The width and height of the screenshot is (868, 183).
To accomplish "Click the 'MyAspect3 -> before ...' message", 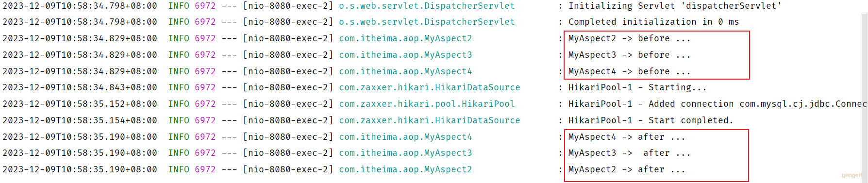I will (x=629, y=55).
